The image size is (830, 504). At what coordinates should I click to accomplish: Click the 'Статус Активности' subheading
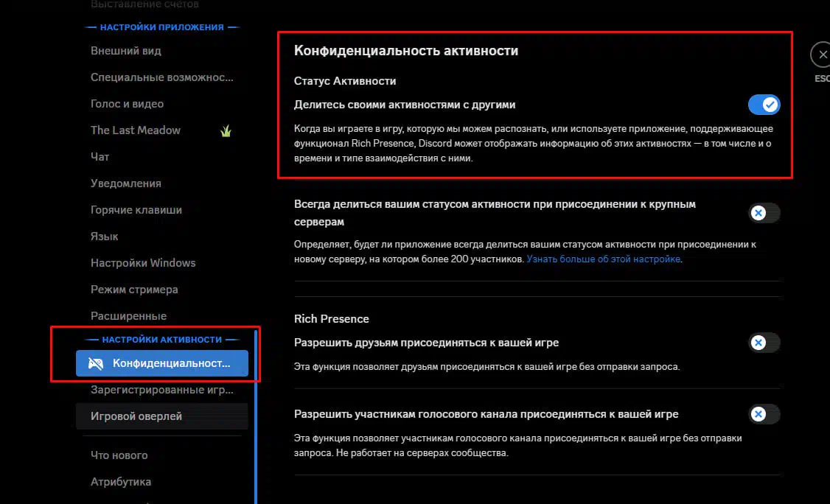(x=345, y=81)
